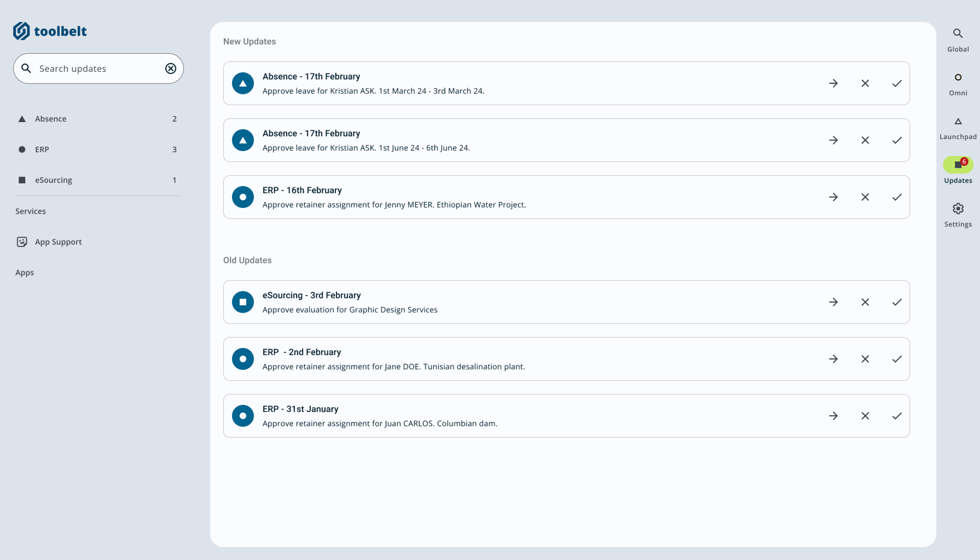
Task: Click the toolbelt logo
Action: (50, 31)
